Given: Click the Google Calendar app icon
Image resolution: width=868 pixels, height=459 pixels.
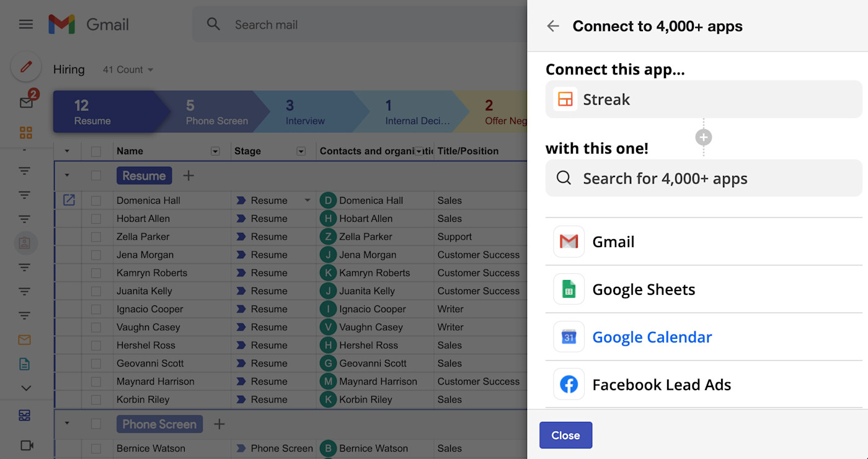Looking at the screenshot, I should coord(569,337).
